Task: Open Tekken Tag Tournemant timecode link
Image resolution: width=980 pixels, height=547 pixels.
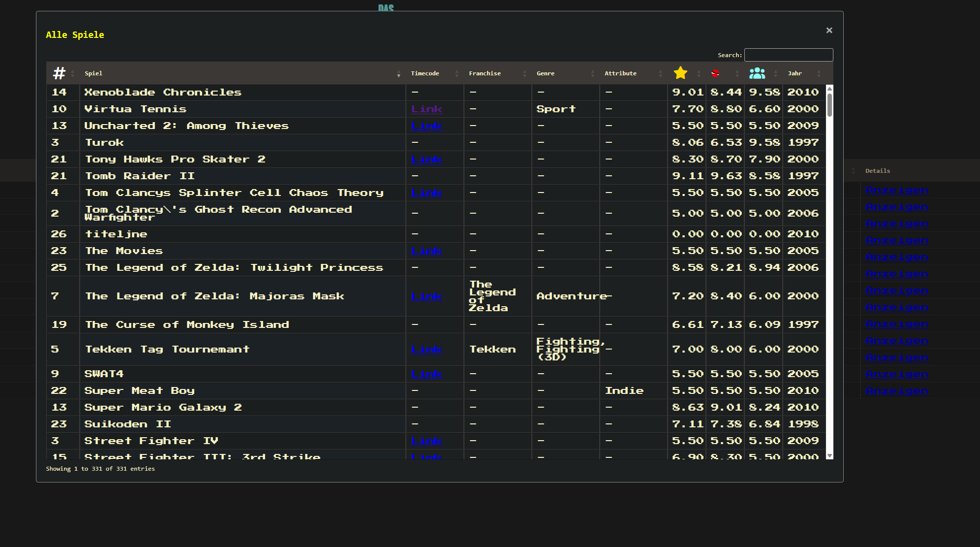Action: (427, 349)
